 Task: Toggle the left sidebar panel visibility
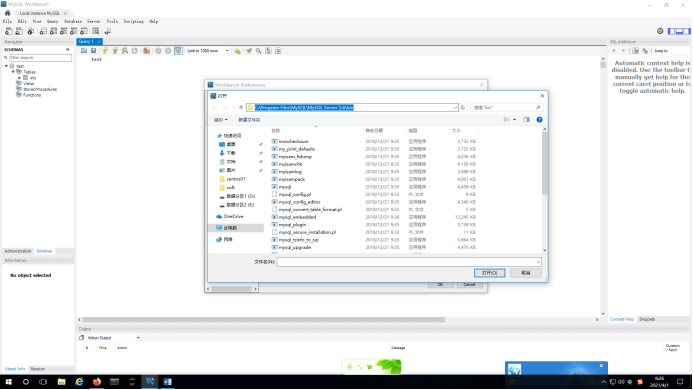[x=671, y=31]
